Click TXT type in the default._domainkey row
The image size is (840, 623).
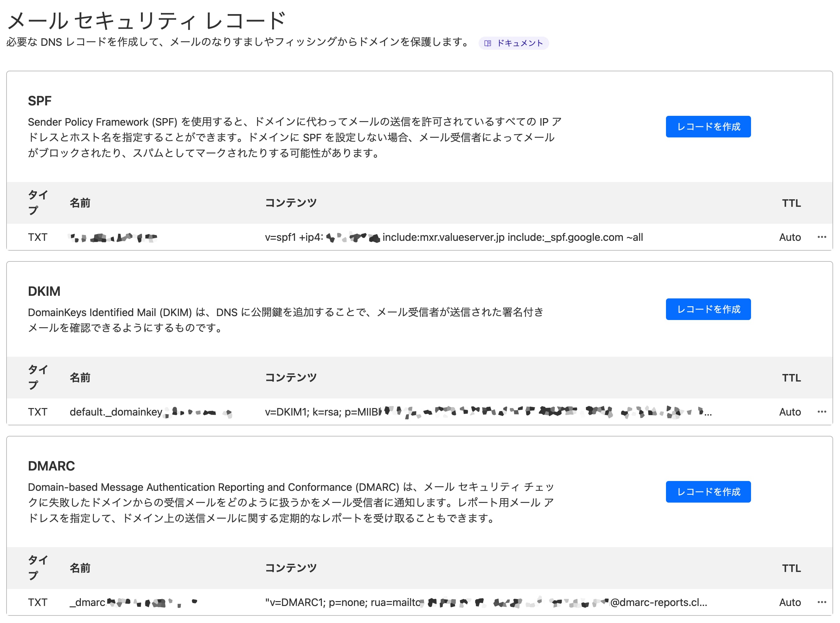38,412
